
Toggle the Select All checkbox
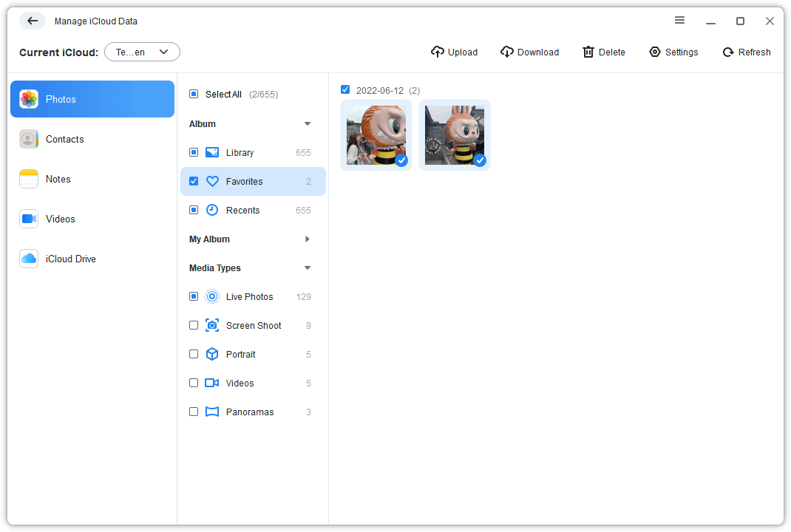pyautogui.click(x=194, y=94)
